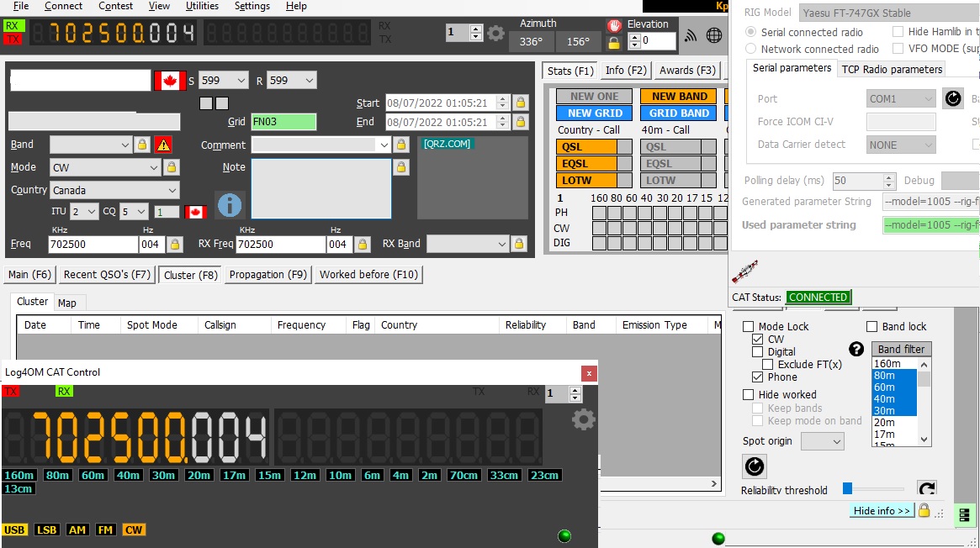Refresh the COM port list
This screenshot has width=980, height=548.
(x=952, y=98)
